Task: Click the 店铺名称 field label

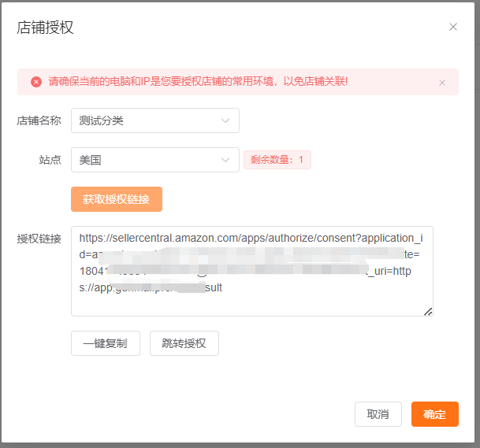Action: click(39, 120)
